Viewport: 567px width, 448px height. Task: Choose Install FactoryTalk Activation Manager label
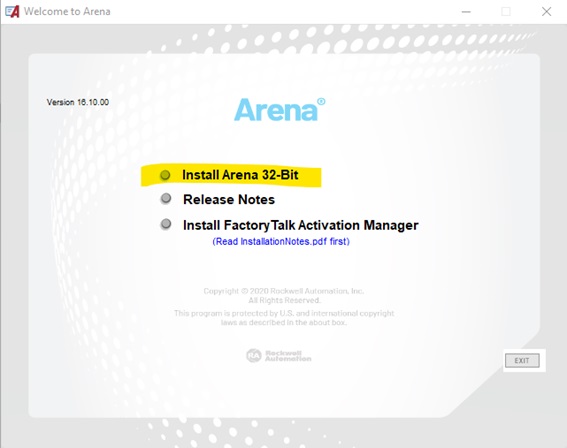click(x=301, y=225)
